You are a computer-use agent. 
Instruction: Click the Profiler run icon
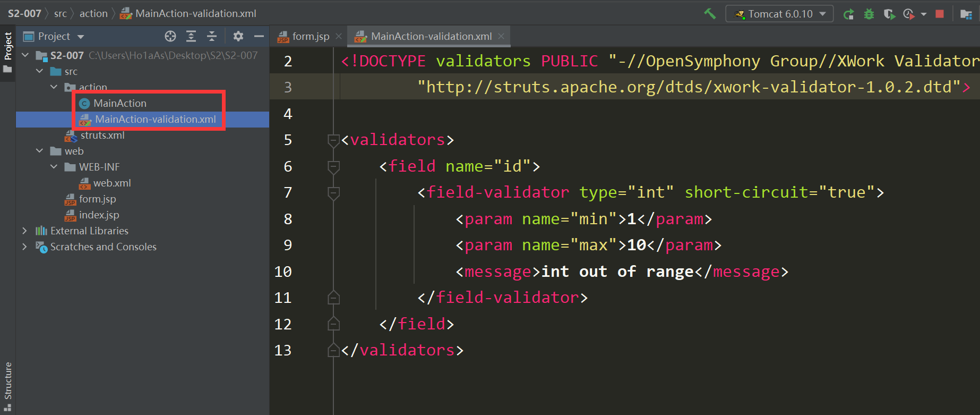(x=909, y=14)
